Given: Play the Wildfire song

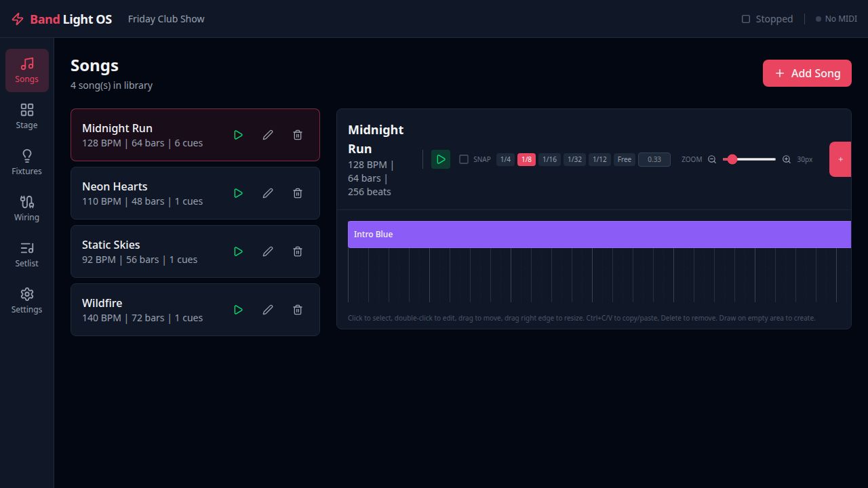Looking at the screenshot, I should click(238, 310).
